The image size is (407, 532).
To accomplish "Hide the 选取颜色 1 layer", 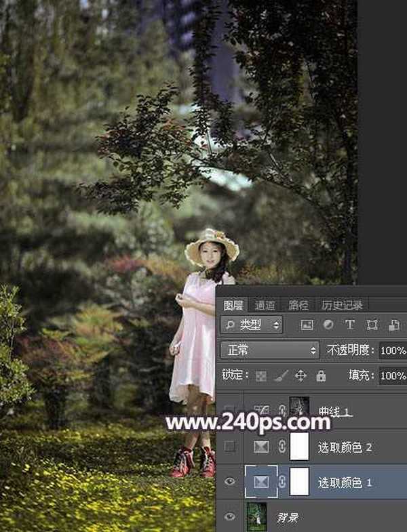I will tap(230, 482).
